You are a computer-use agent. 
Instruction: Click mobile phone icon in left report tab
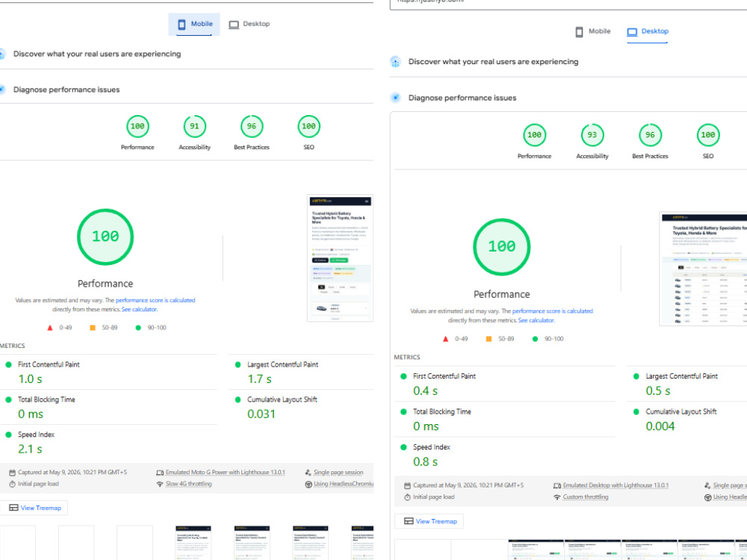182,25
